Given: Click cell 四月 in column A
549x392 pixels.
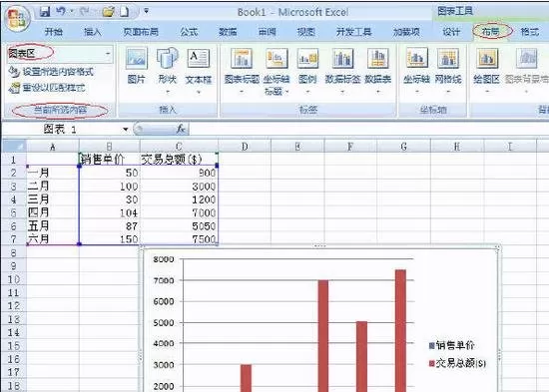Looking at the screenshot, I should coord(53,212).
